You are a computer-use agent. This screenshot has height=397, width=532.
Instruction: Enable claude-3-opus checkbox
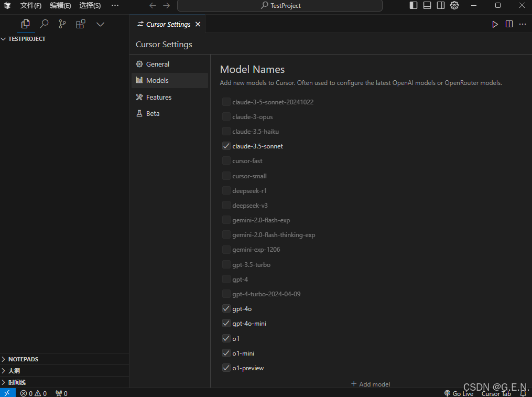coord(226,116)
